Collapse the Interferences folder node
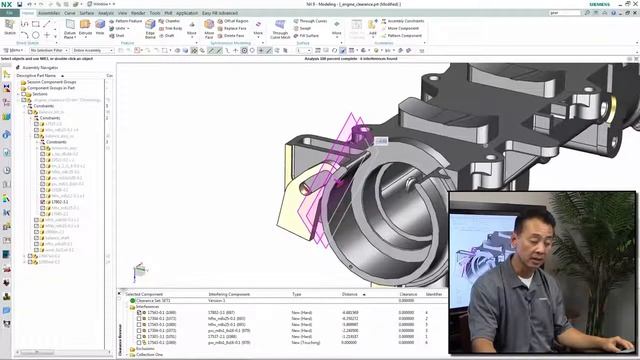 [127, 307]
